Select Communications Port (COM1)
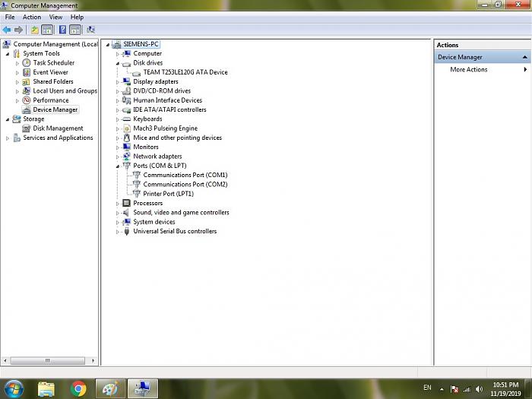 (x=185, y=175)
